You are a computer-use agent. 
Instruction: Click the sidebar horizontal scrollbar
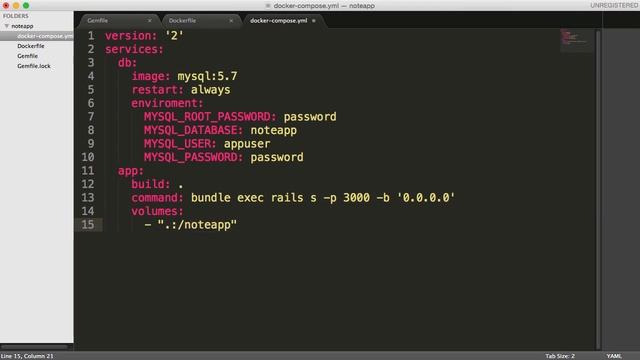click(x=35, y=347)
